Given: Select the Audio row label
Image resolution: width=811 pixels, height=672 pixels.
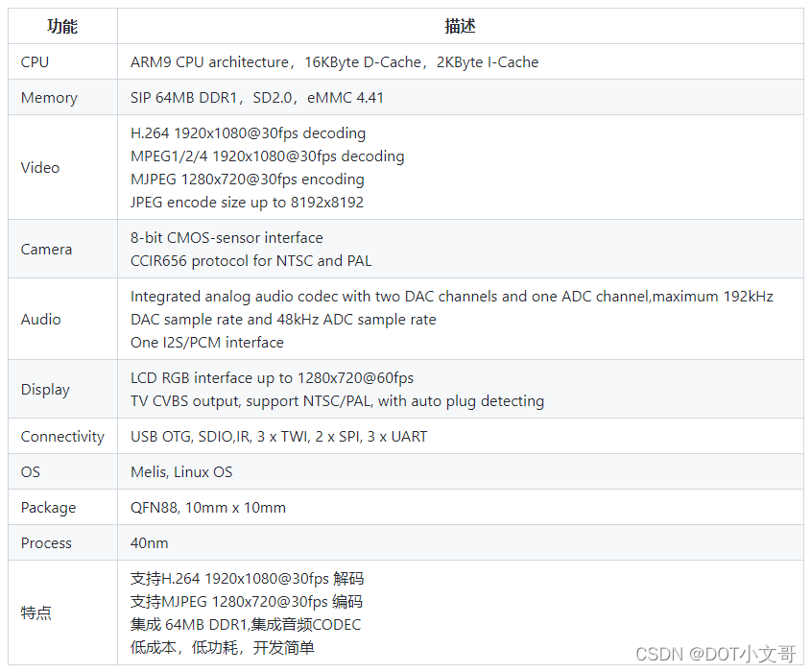Looking at the screenshot, I should (40, 319).
